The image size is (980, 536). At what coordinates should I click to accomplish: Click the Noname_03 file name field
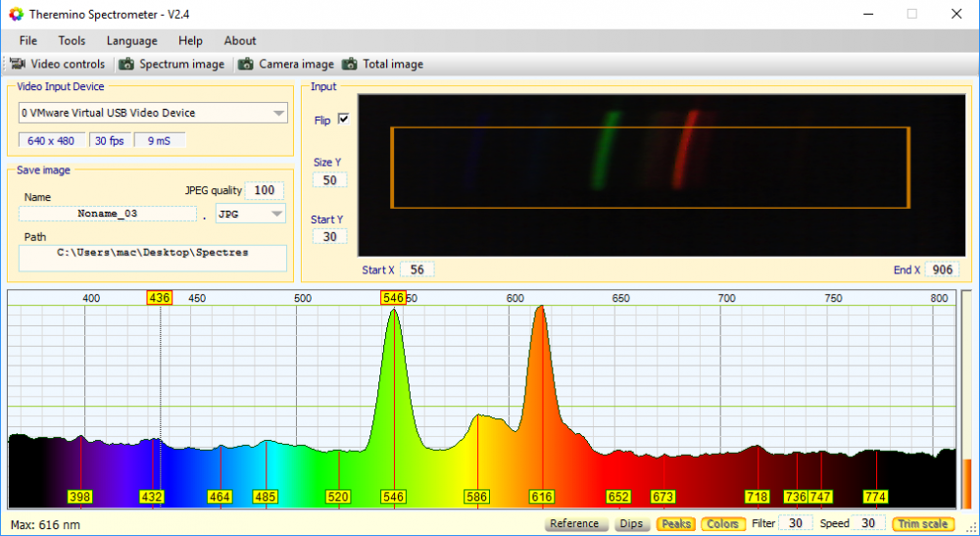pos(108,214)
